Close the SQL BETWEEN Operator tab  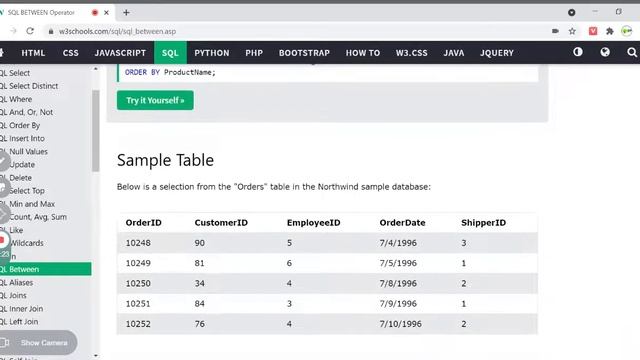point(107,13)
